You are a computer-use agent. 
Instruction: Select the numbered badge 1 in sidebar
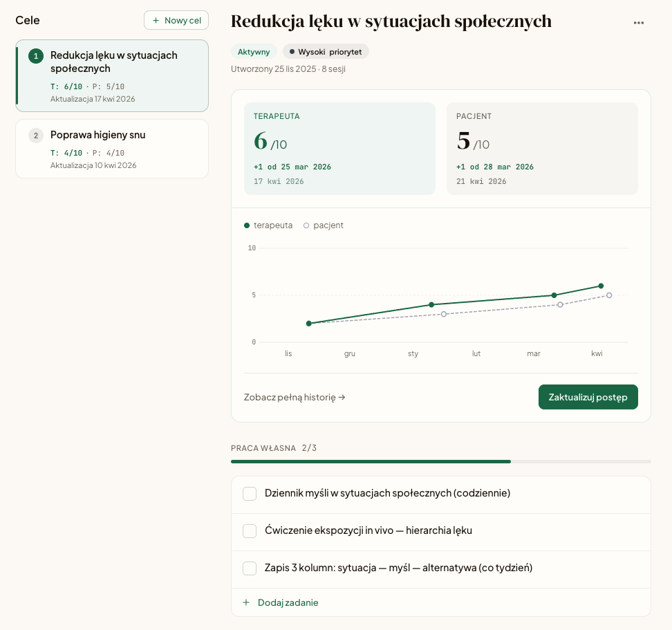coord(36,56)
